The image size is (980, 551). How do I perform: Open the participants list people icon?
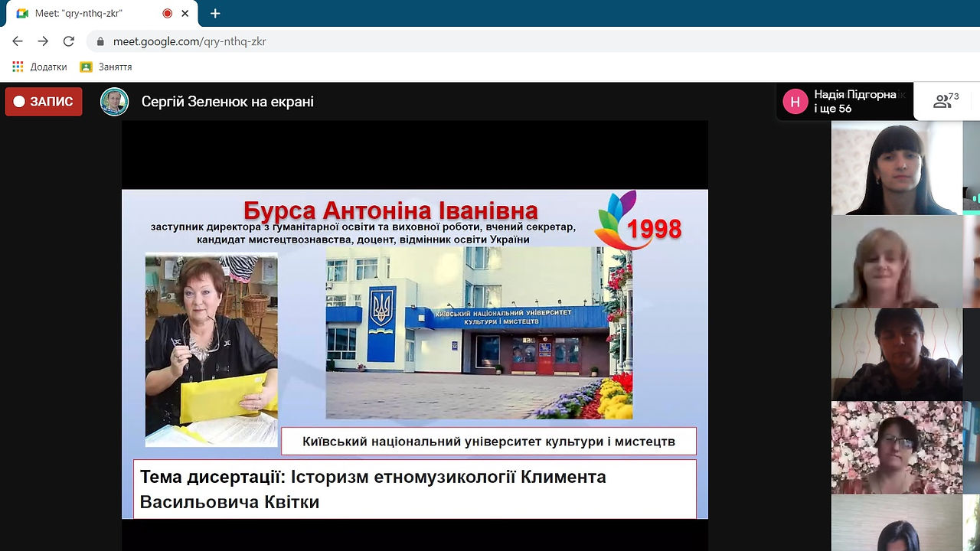[x=946, y=101]
